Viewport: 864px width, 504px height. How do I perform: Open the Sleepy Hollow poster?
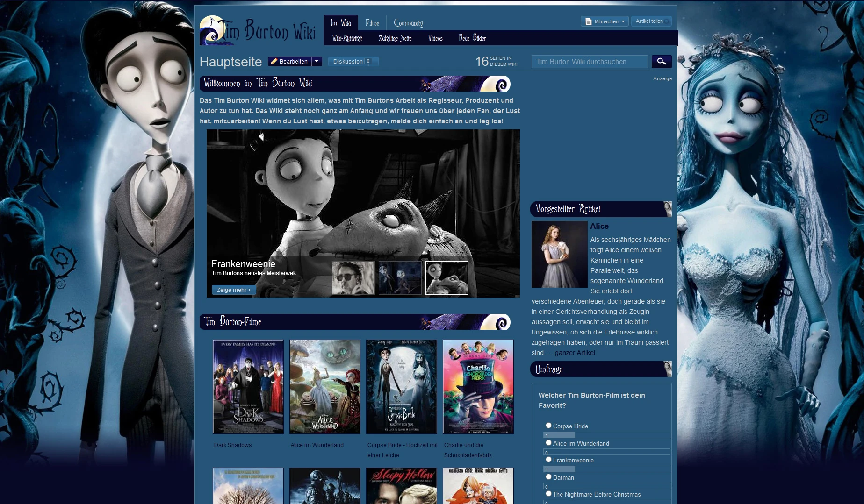402,486
